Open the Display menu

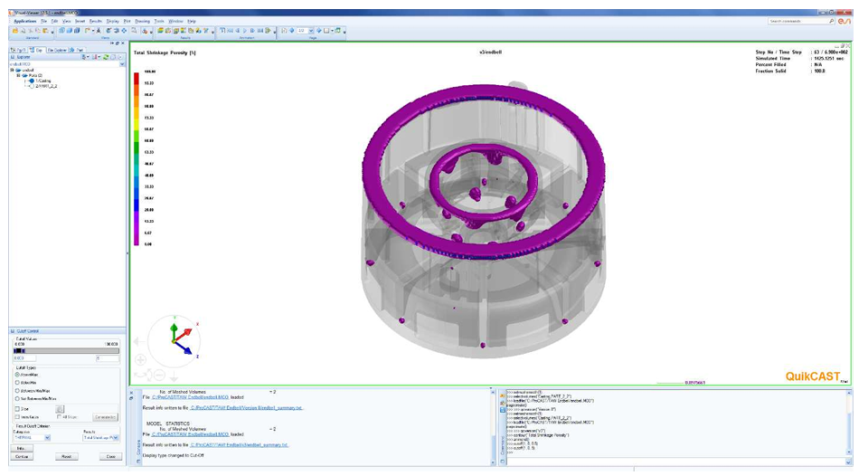point(112,21)
